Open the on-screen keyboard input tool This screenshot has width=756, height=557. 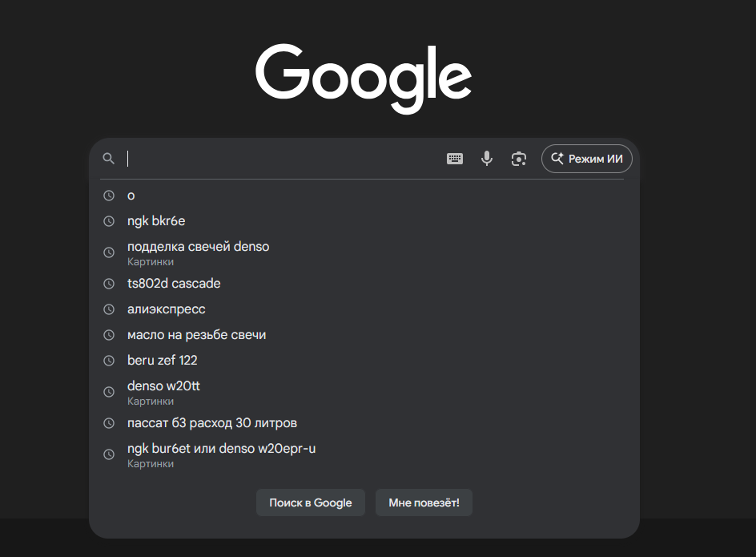pos(455,159)
